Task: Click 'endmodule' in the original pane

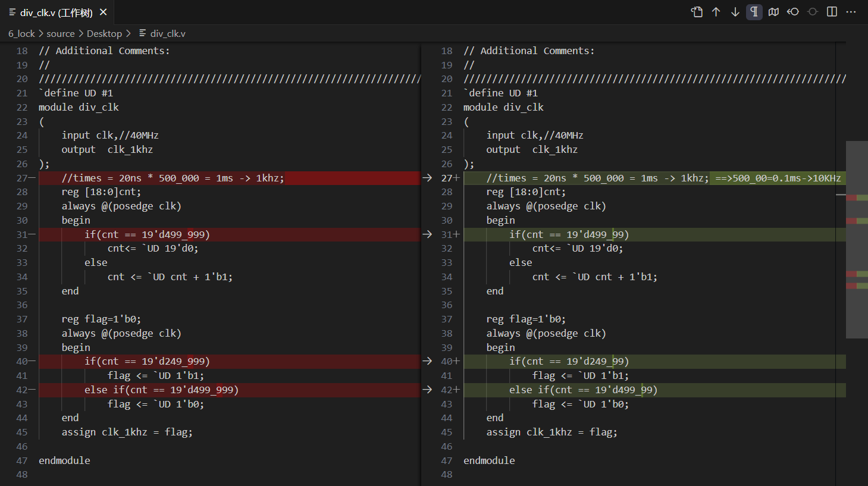Action: (64, 460)
